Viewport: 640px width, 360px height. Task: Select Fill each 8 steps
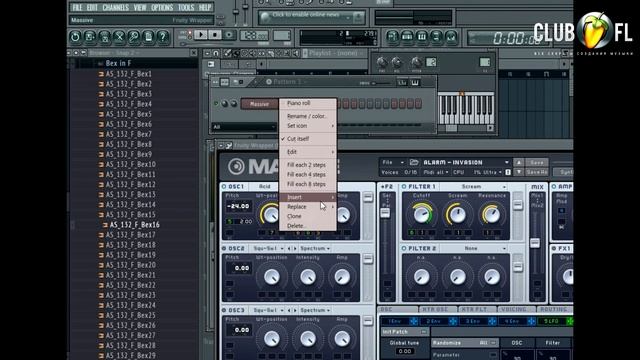click(308, 184)
